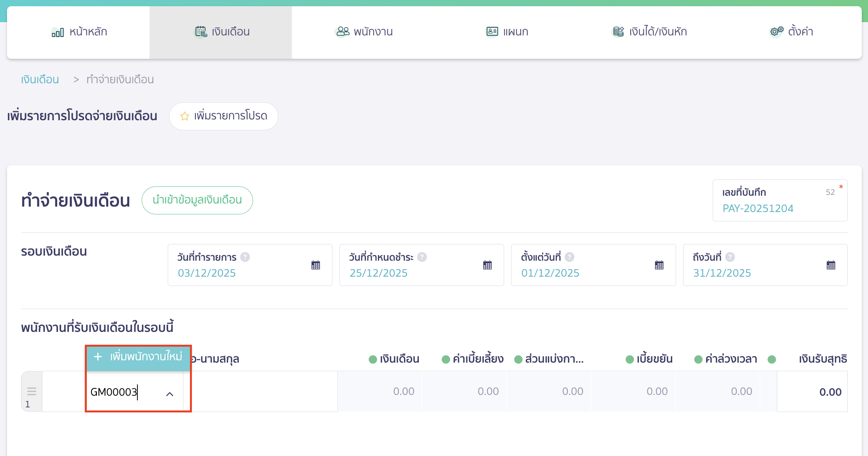The image size is (868, 456).
Task: Open calendar for ตั้งแต่วันที่ field
Action: point(659,265)
